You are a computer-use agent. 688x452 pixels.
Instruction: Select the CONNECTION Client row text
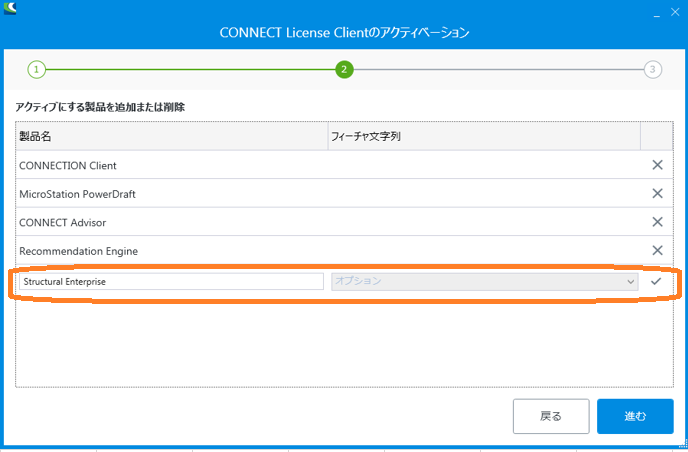tap(68, 165)
